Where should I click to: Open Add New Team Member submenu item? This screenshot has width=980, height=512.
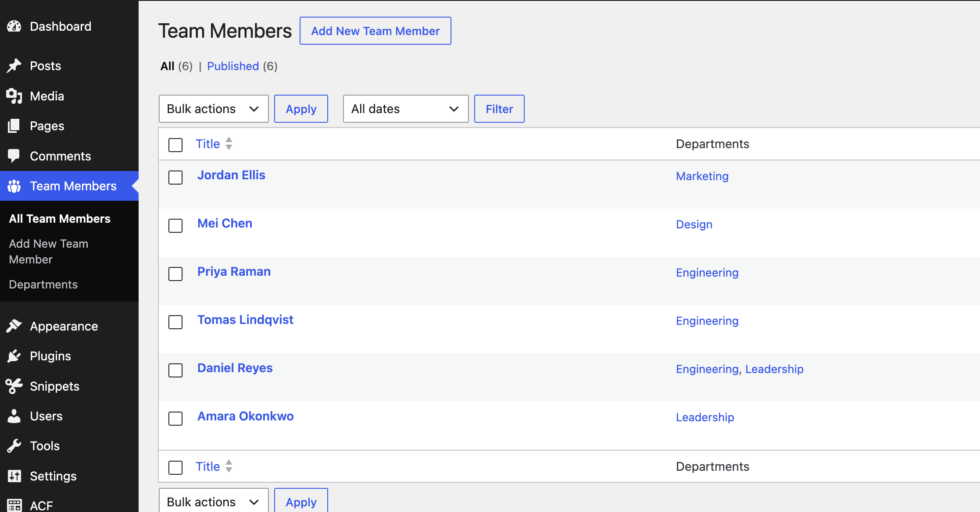[49, 252]
